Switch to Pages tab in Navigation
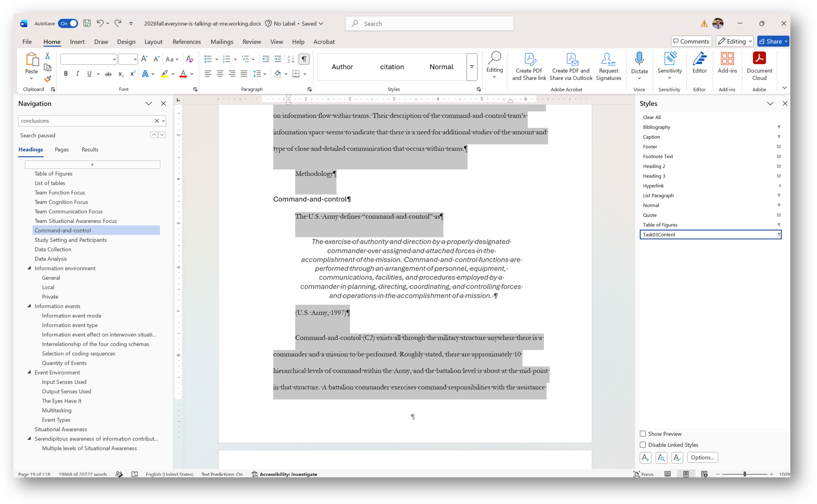 click(x=62, y=150)
